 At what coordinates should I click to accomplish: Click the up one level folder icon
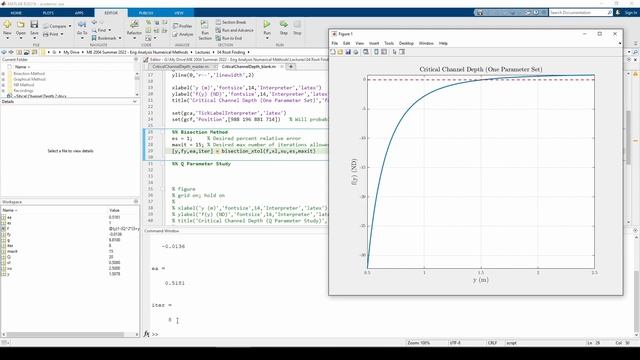pyautogui.click(x=19, y=52)
